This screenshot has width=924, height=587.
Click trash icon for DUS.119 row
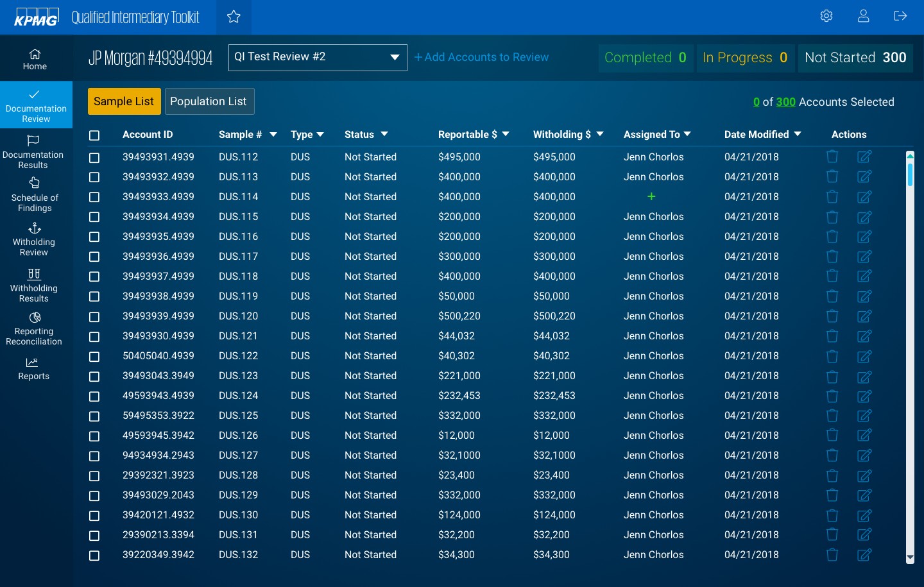point(832,296)
